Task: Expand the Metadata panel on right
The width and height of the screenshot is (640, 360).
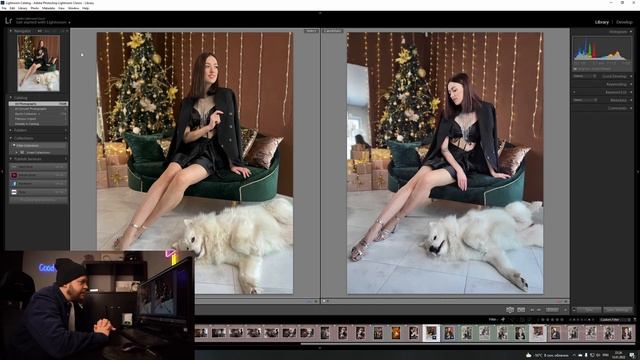Action: pos(631,100)
